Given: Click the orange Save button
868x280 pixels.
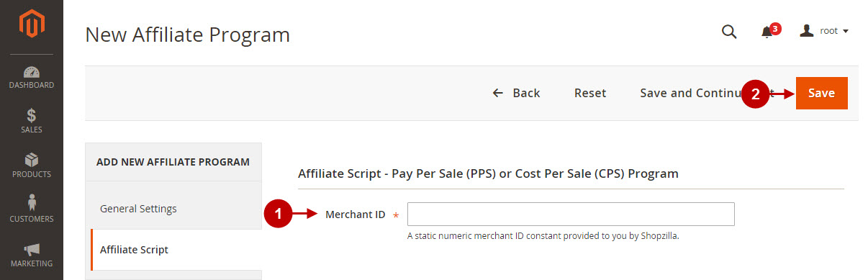Looking at the screenshot, I should [822, 93].
